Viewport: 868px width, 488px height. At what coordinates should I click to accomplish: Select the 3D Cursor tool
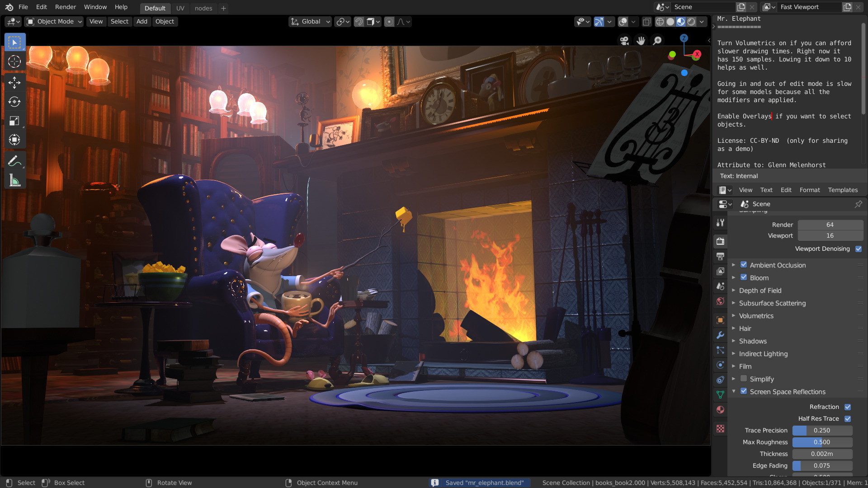[x=14, y=61]
